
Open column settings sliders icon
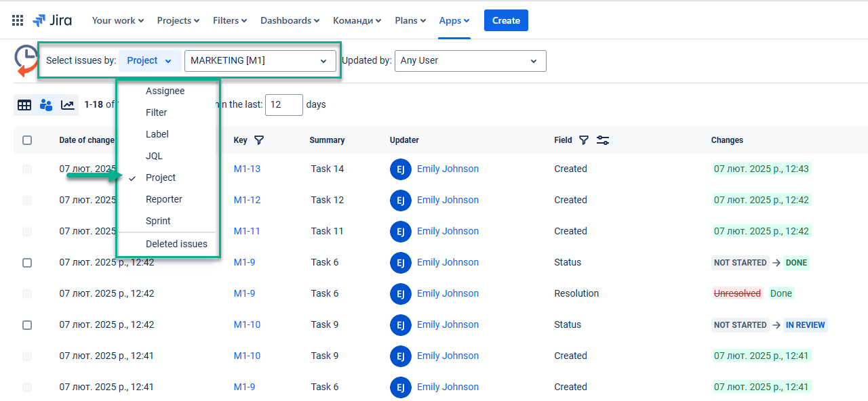603,140
